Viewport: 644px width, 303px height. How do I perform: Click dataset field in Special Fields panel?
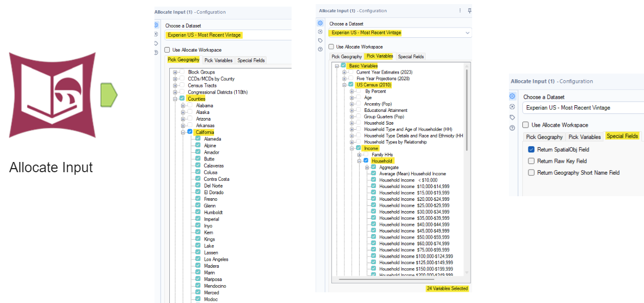pos(583,108)
